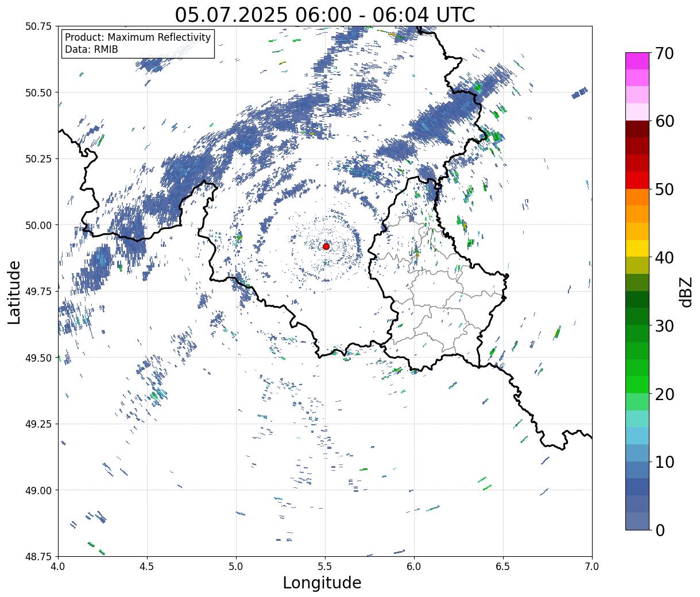Click the longitude tick label 4.5

[x=148, y=566]
